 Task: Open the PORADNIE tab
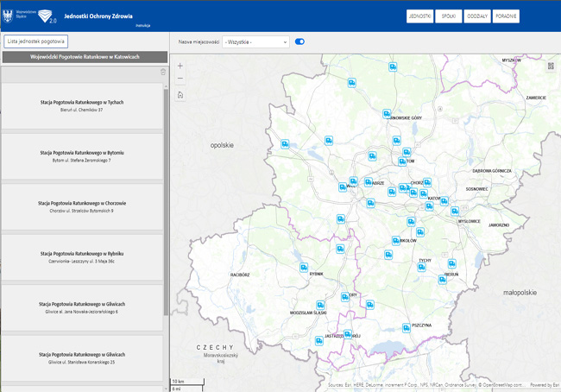(x=507, y=16)
